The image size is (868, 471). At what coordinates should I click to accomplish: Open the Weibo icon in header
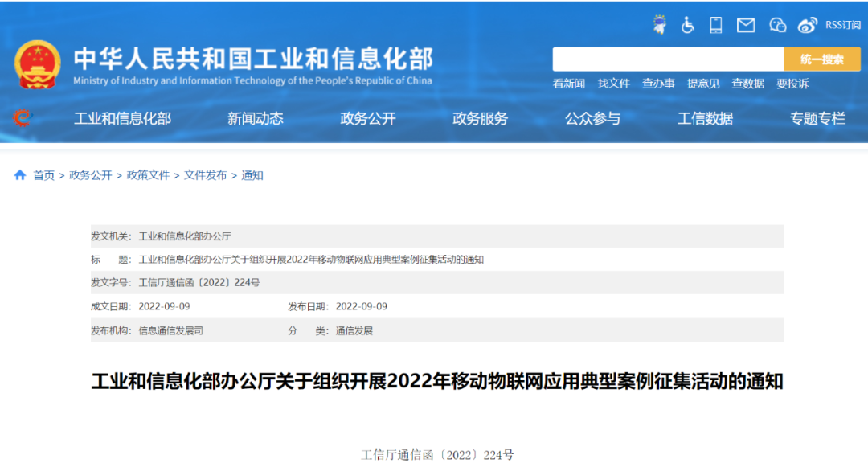(807, 25)
